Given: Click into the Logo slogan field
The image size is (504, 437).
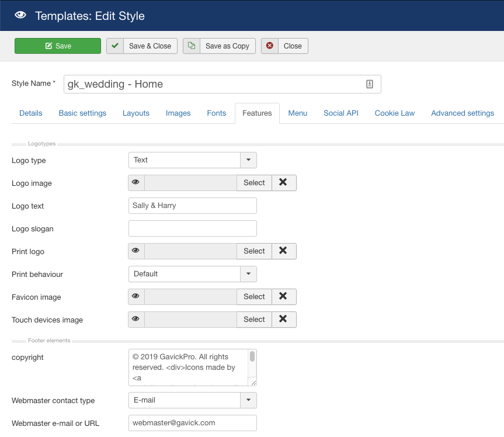Looking at the screenshot, I should pyautogui.click(x=193, y=228).
